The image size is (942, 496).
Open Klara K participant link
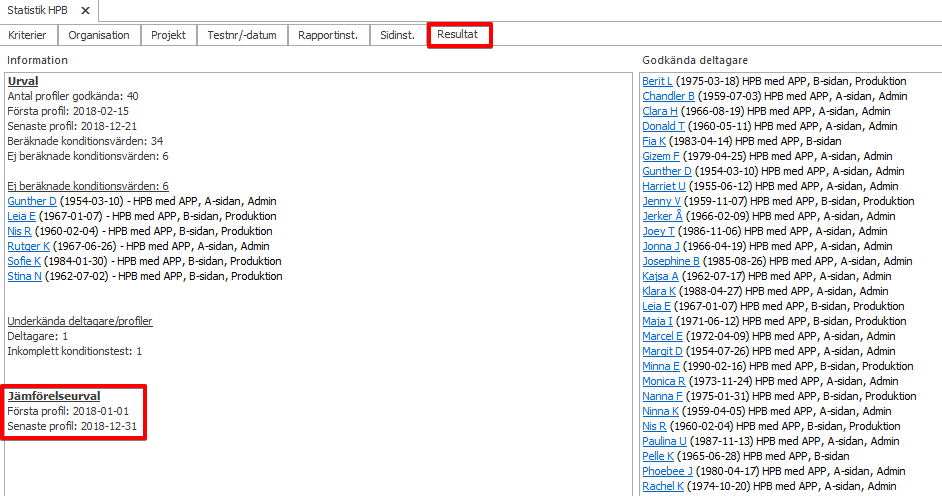pyautogui.click(x=659, y=291)
